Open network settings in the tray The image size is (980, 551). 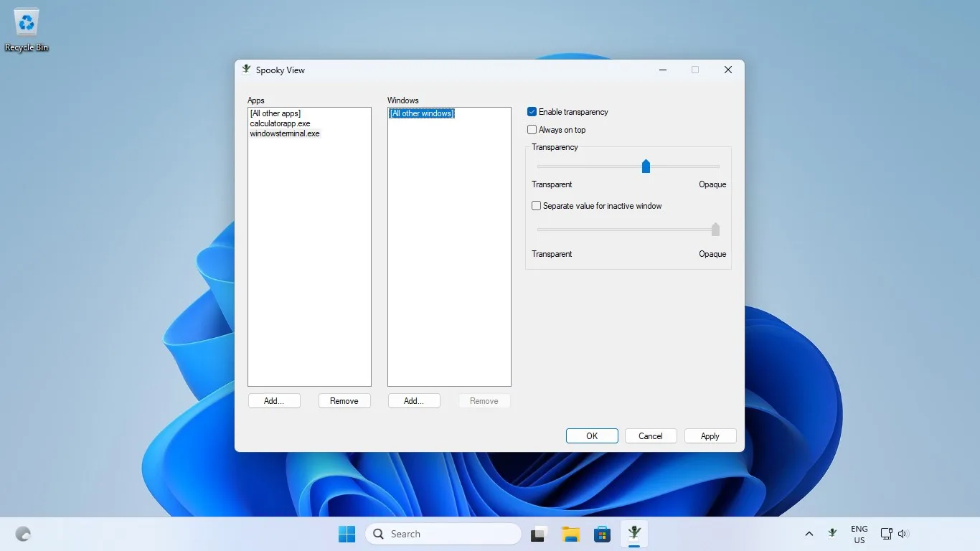point(887,534)
